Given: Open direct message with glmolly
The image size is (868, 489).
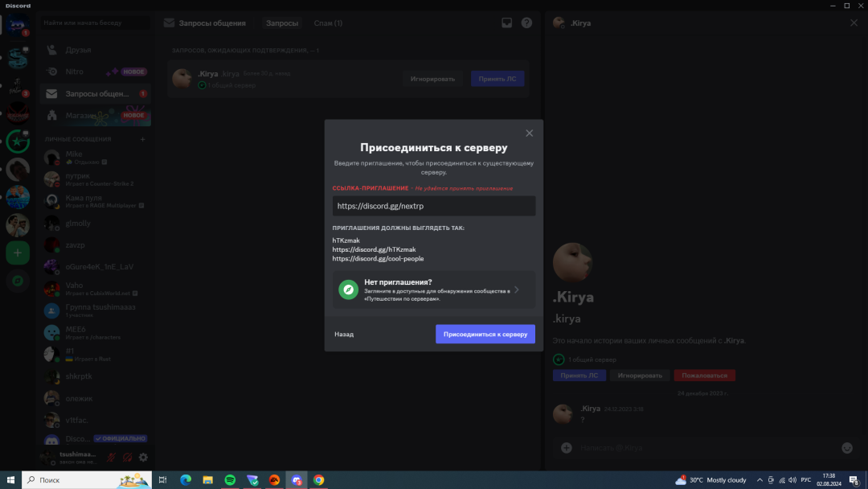Looking at the screenshot, I should point(95,223).
